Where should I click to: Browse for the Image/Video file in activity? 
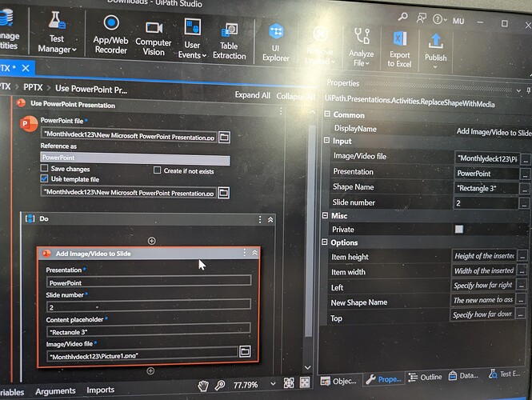[x=245, y=351]
